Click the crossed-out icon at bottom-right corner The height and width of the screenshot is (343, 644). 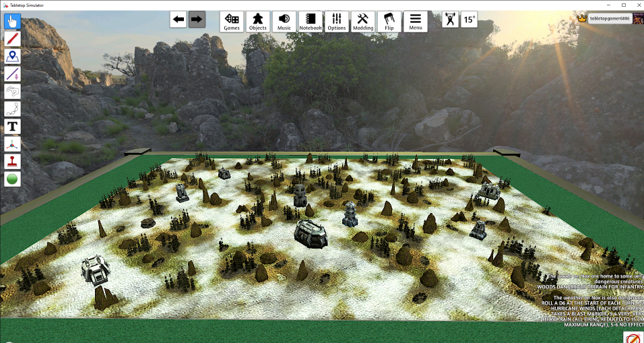(633, 338)
